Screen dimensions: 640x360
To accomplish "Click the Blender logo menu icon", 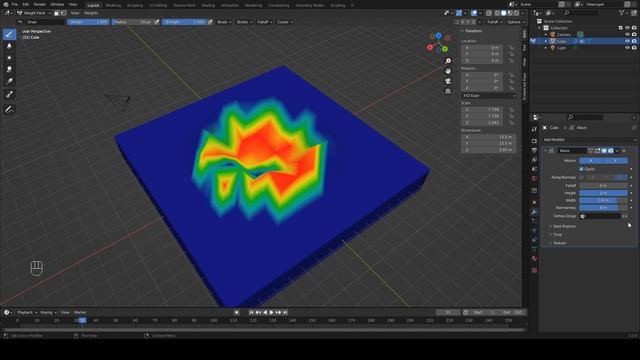I will pyautogui.click(x=5, y=4).
